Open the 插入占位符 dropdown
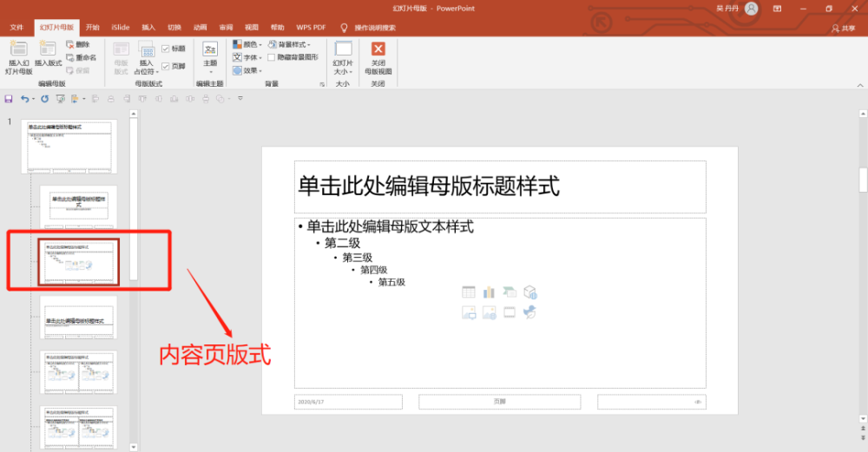This screenshot has height=452, width=868. click(x=146, y=57)
